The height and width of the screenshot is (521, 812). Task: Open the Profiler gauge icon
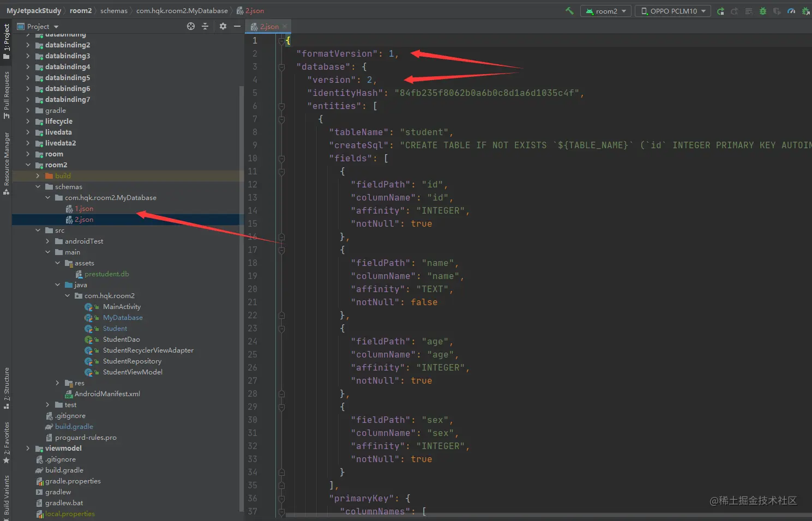coord(791,11)
